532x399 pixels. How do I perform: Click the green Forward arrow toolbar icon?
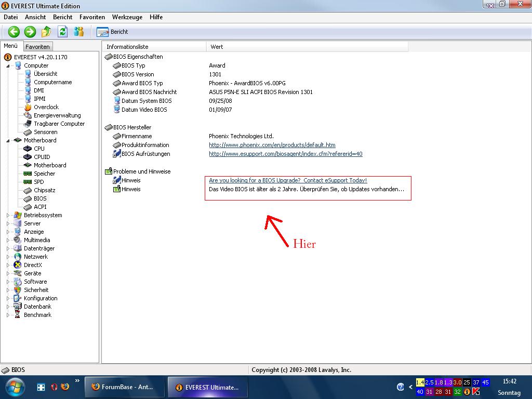coord(30,32)
